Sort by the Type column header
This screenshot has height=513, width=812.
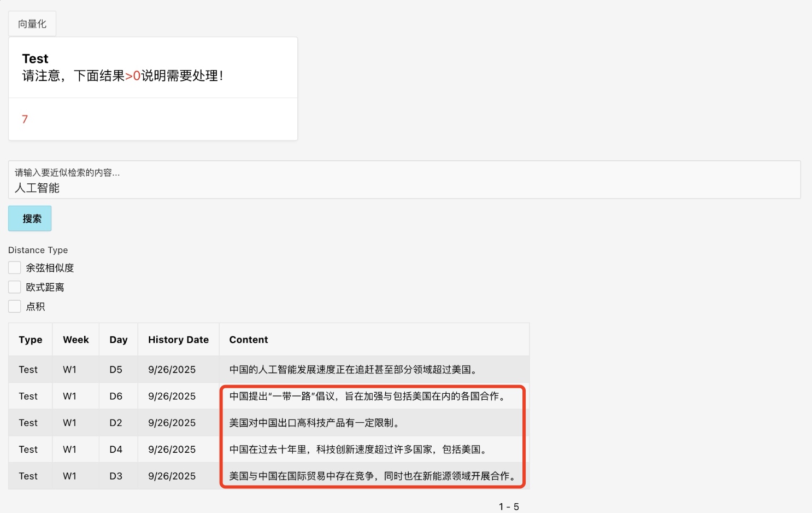30,340
